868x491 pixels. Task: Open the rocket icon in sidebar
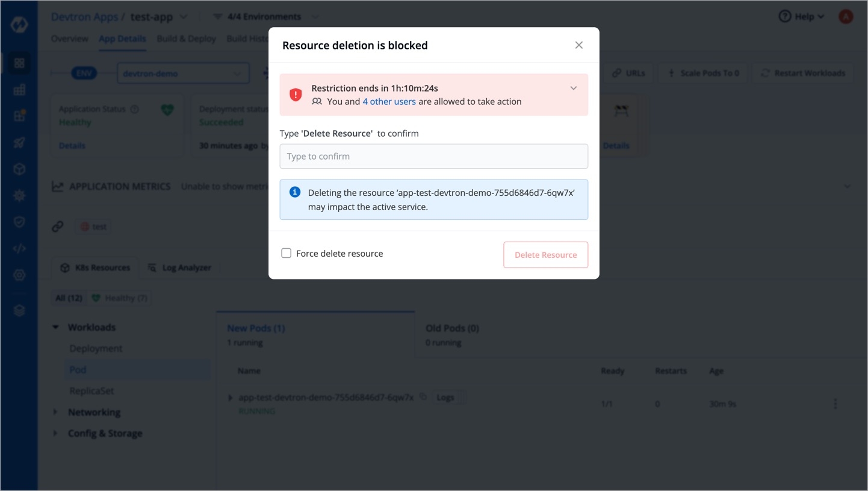coord(19,143)
